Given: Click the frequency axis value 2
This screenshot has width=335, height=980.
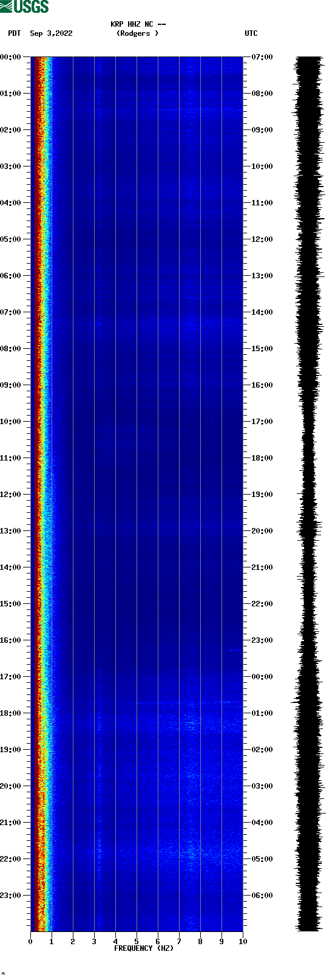Looking at the screenshot, I should pos(73,942).
